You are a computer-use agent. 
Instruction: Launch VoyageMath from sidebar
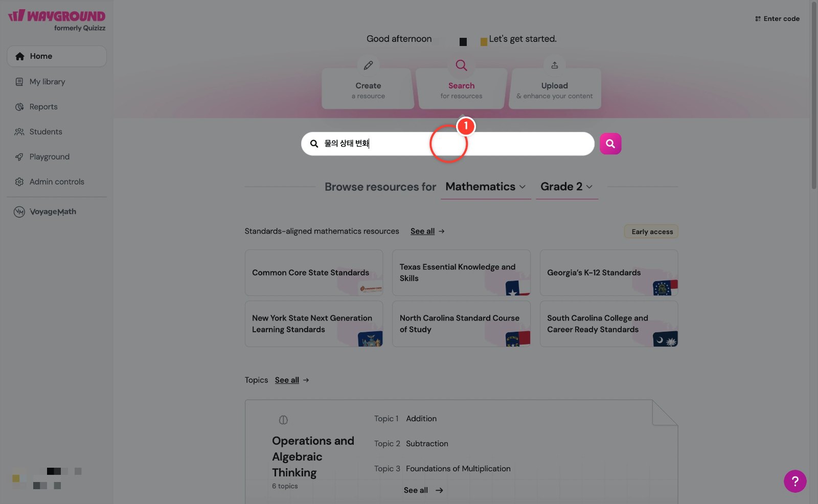point(45,212)
